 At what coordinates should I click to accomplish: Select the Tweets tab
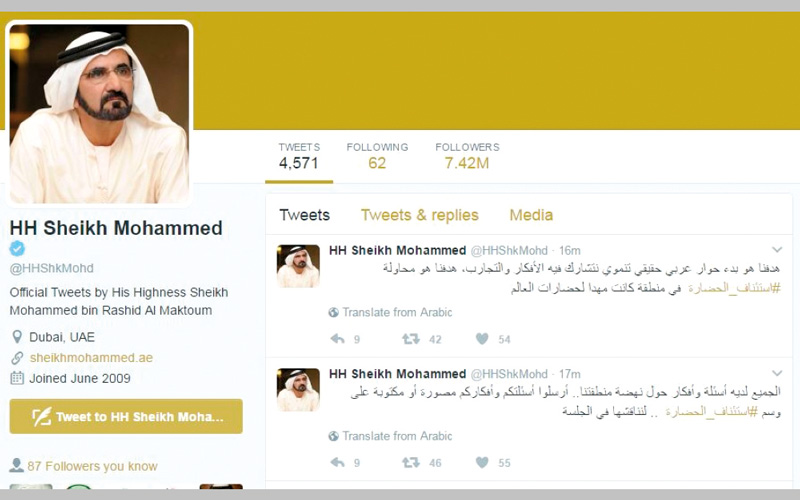305,215
